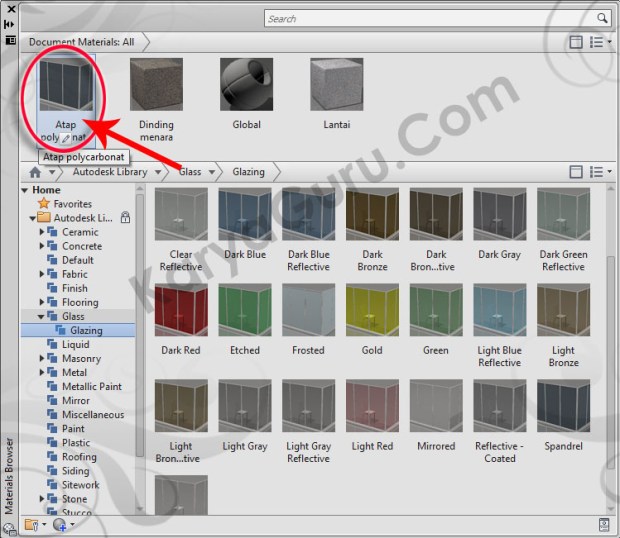Toggle document materials panel view icon
The image size is (620, 538).
(576, 42)
